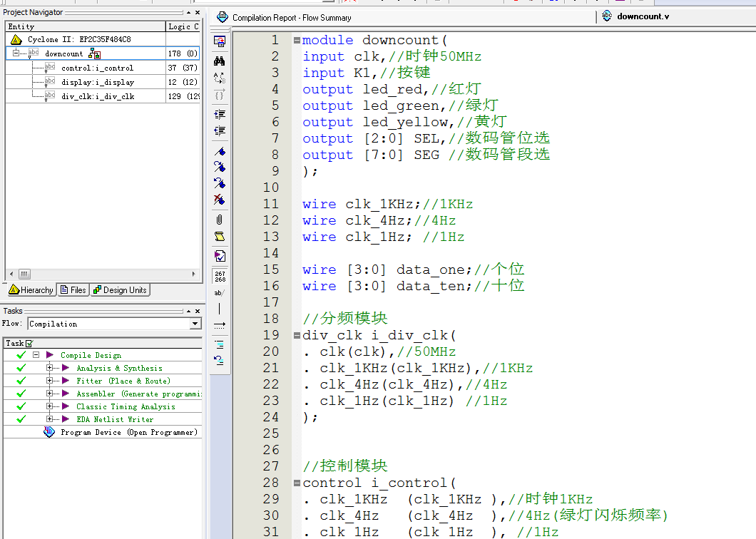Jump to next bookmark icon
The width and height of the screenshot is (756, 539).
click(220, 167)
